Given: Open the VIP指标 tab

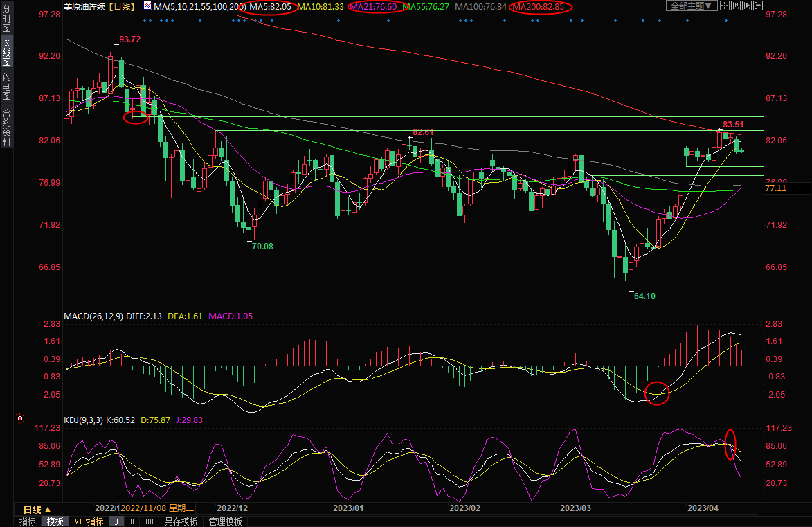Looking at the screenshot, I should coord(89,521).
